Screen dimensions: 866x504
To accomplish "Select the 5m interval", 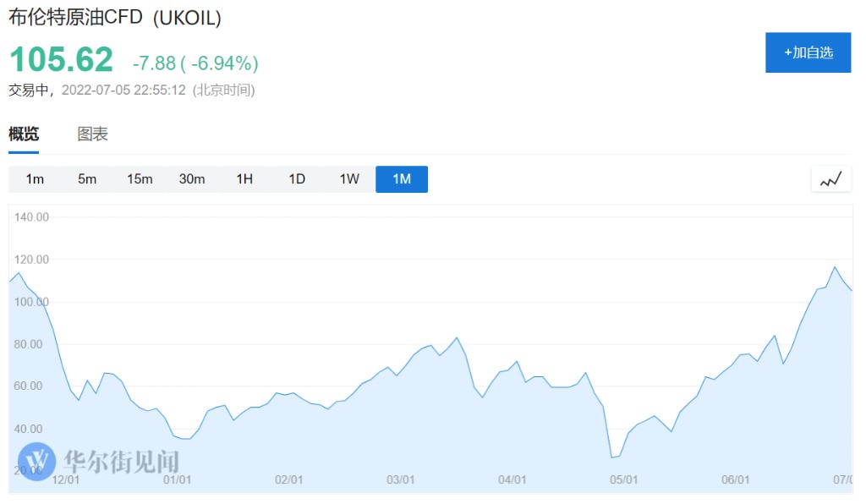I will coord(87,179).
